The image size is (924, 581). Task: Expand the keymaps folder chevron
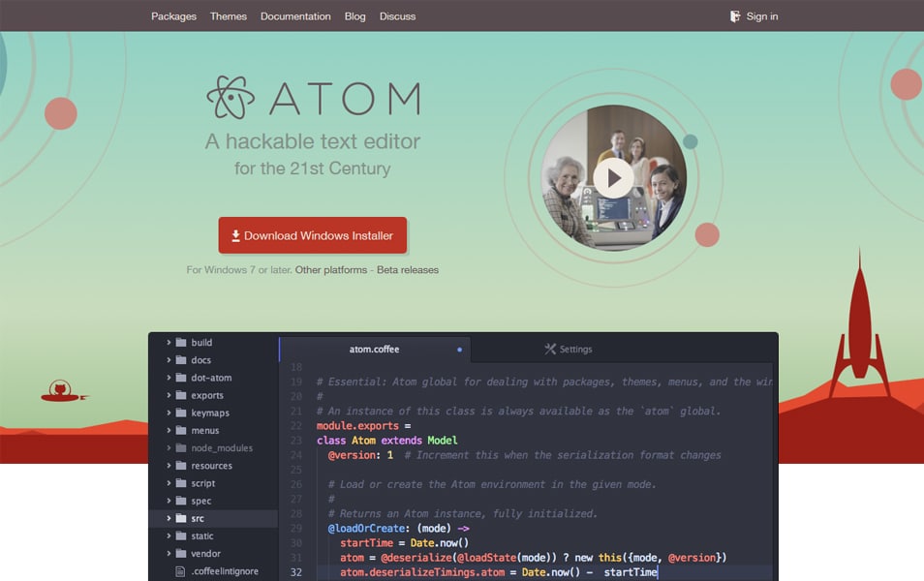pyautogui.click(x=169, y=413)
